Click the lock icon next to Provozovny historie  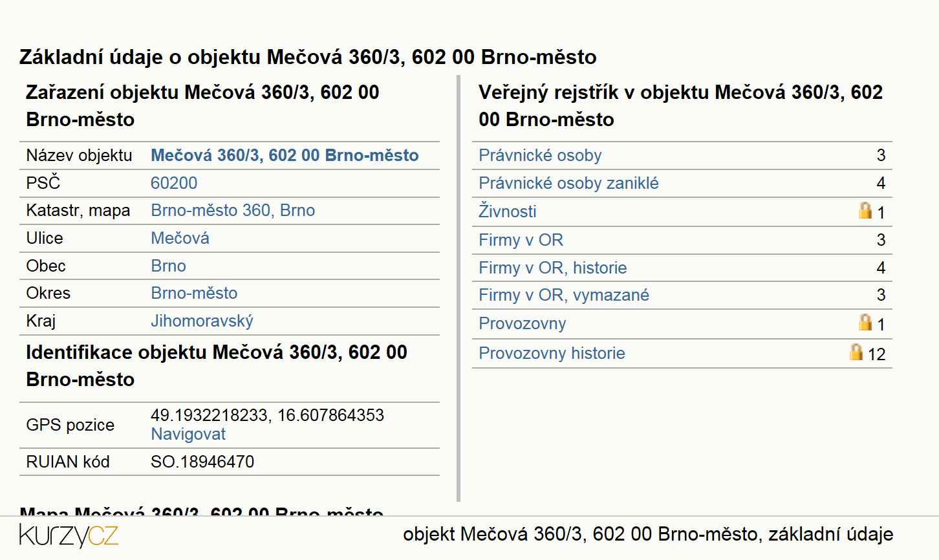(x=856, y=352)
